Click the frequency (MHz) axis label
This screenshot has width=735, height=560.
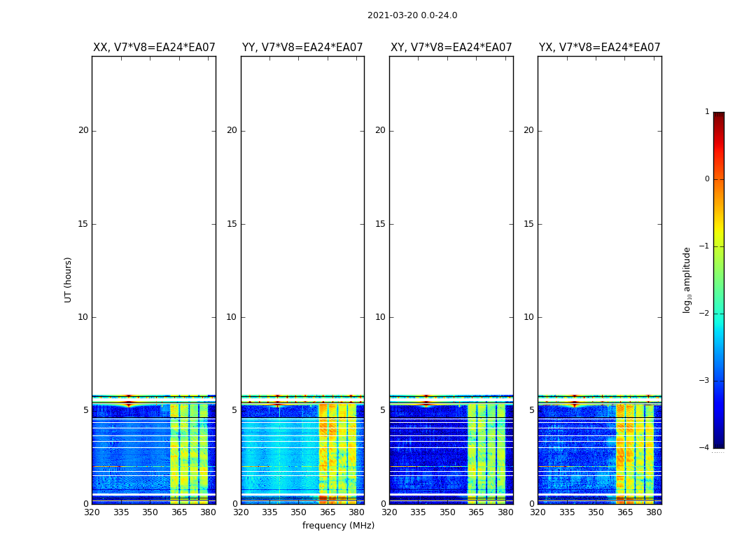pyautogui.click(x=338, y=525)
